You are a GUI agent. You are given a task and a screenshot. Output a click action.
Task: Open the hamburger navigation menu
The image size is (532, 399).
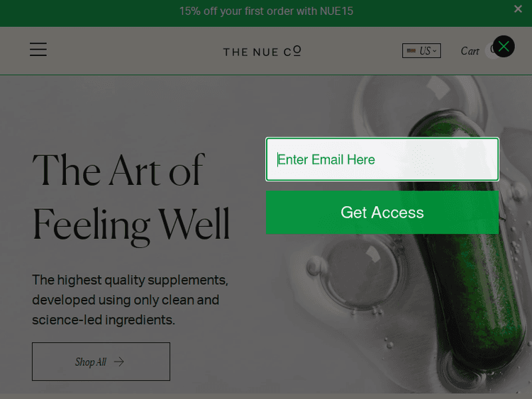pyautogui.click(x=38, y=50)
